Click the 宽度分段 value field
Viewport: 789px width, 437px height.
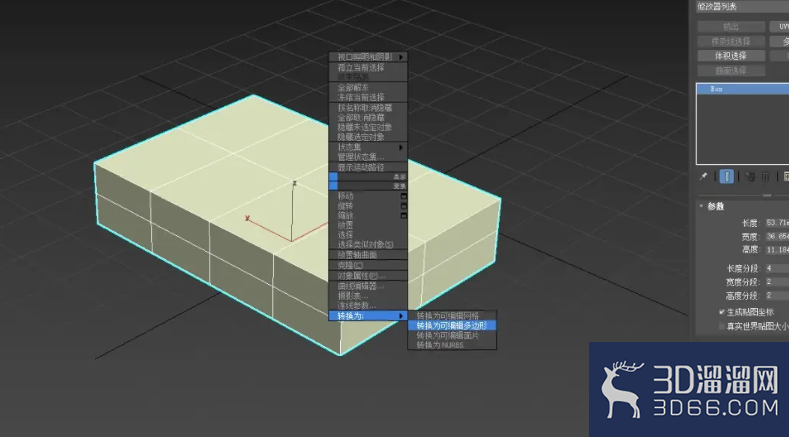click(776, 282)
